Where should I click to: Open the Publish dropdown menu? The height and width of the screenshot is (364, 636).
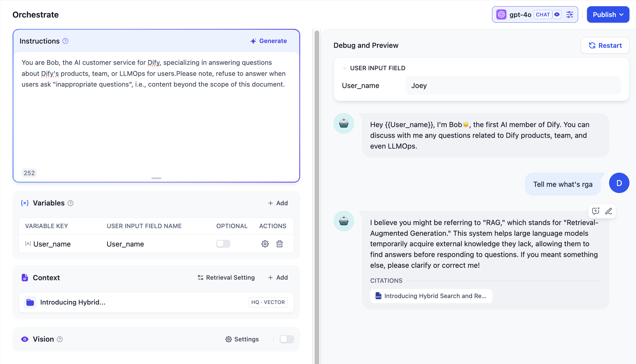tap(608, 14)
